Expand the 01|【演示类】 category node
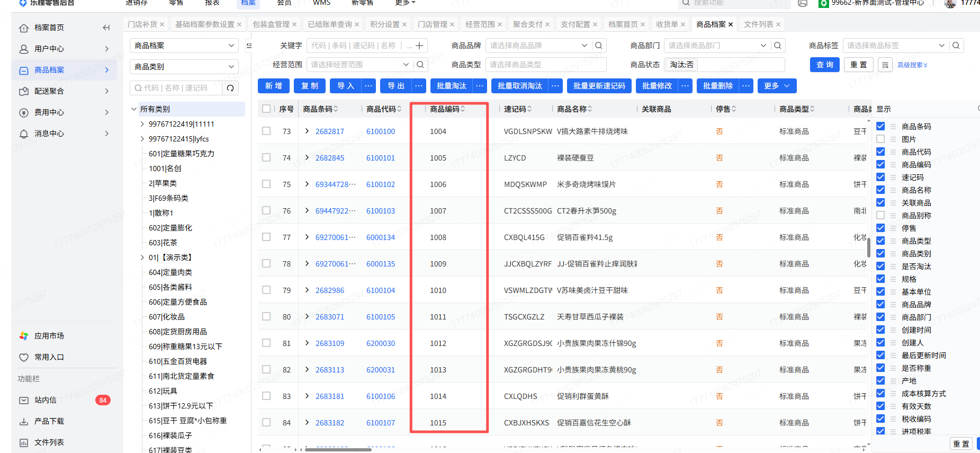 pos(142,257)
